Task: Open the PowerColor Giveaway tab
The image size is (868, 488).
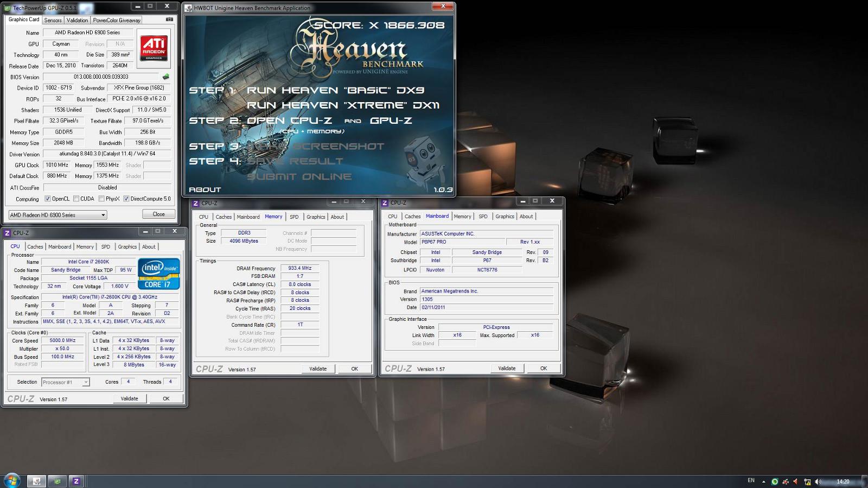Action: tap(117, 20)
